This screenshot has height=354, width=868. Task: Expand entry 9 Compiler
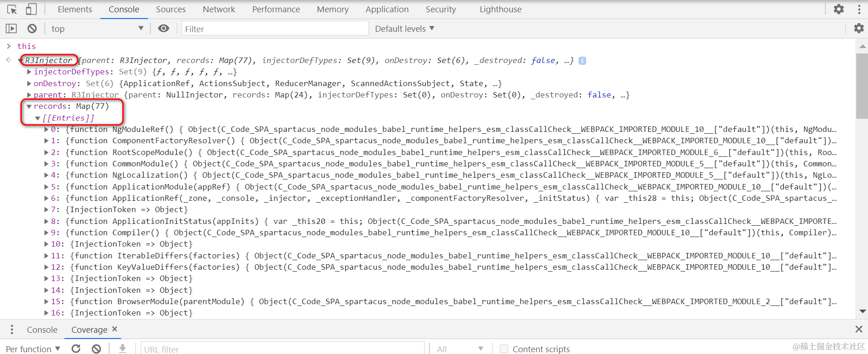46,233
